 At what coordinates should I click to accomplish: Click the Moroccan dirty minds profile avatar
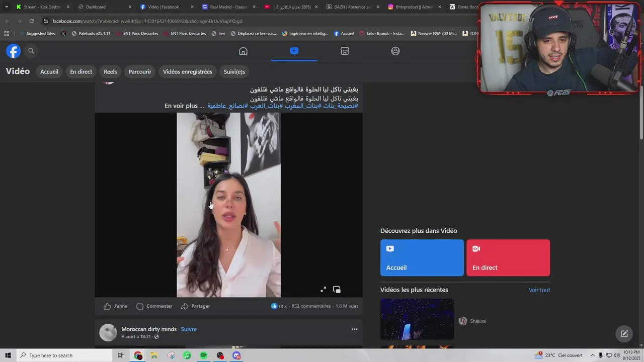pyautogui.click(x=108, y=333)
